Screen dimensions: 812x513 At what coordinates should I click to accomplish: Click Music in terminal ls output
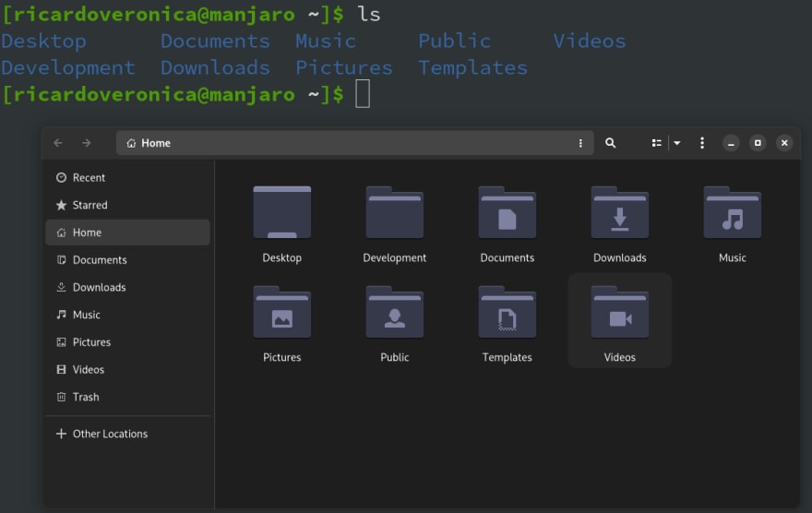click(326, 41)
